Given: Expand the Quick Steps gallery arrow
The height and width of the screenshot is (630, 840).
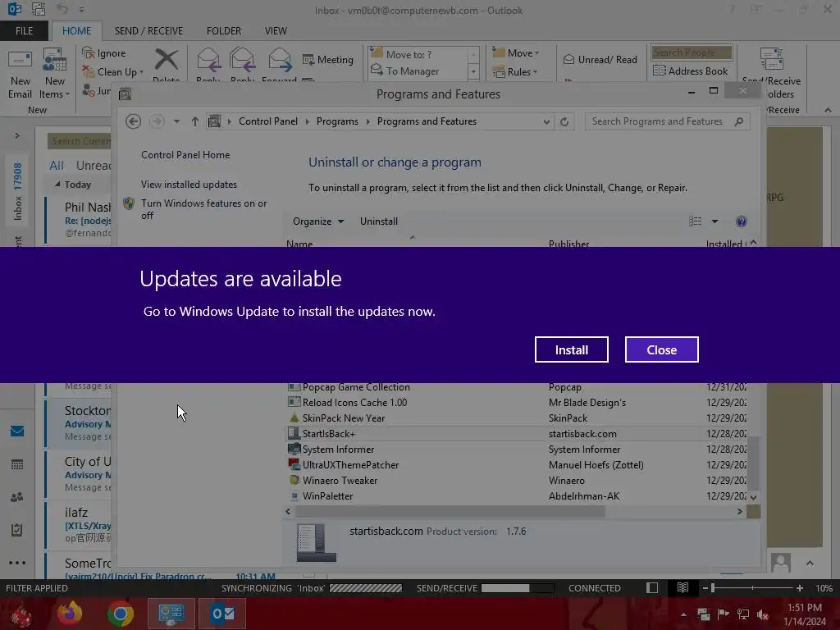Looking at the screenshot, I should (473, 71).
